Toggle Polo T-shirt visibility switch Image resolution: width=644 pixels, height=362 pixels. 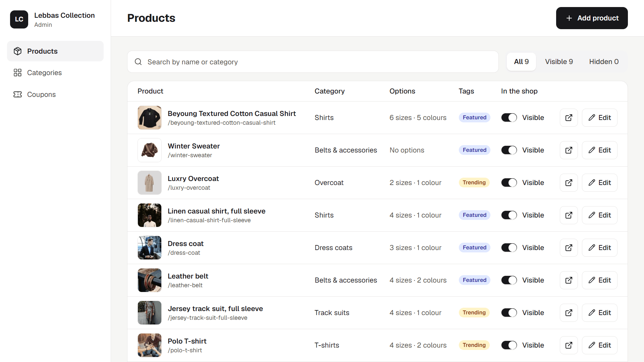click(509, 345)
